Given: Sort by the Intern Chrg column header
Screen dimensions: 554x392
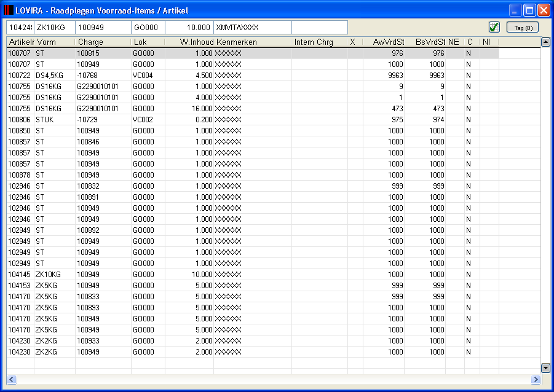Looking at the screenshot, I should click(x=320, y=42).
